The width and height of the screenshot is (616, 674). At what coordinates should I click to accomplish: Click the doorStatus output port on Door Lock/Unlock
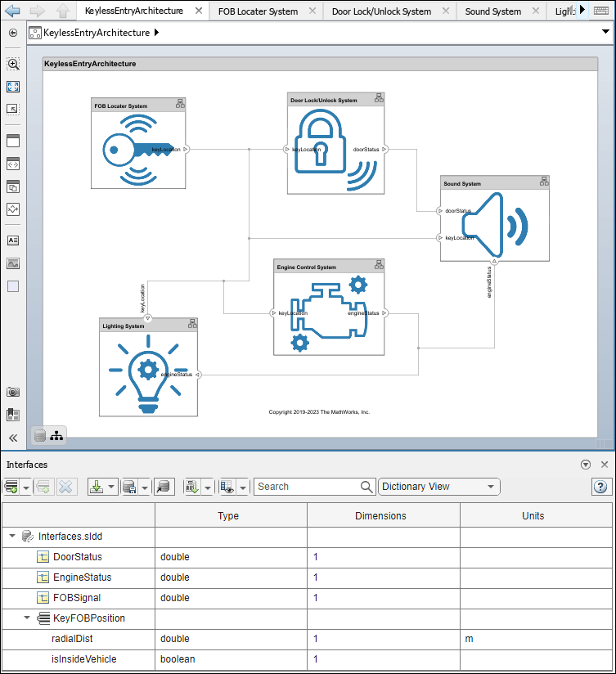[384, 149]
